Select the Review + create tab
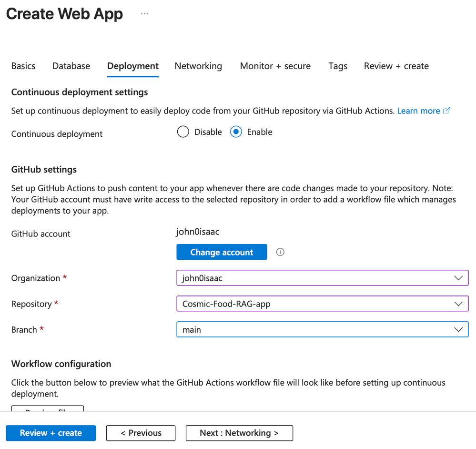 pyautogui.click(x=396, y=66)
